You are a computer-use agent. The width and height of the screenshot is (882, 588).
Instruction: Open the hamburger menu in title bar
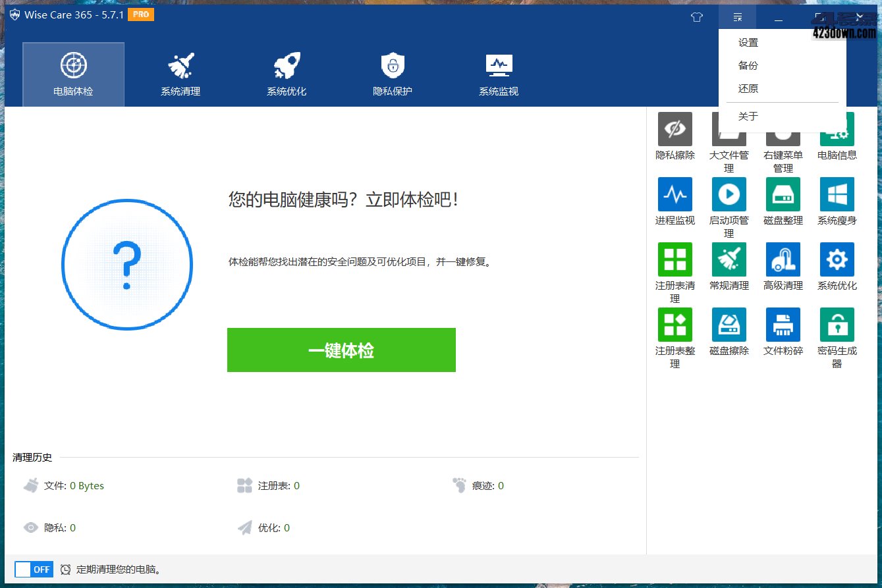[x=737, y=16]
